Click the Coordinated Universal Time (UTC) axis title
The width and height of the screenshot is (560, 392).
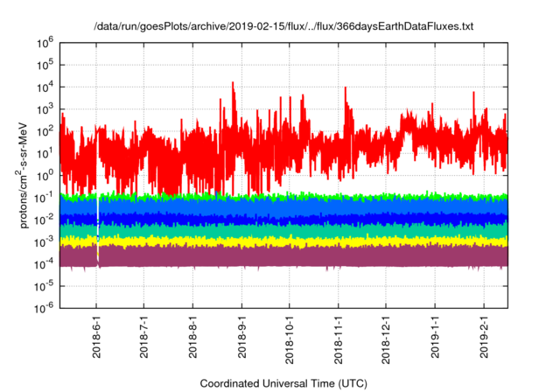[x=283, y=383]
